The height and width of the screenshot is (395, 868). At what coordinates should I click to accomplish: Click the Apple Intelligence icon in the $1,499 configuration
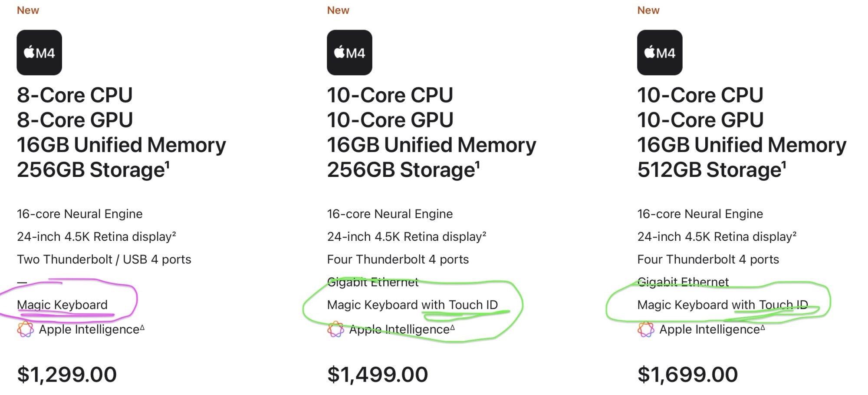click(x=335, y=329)
